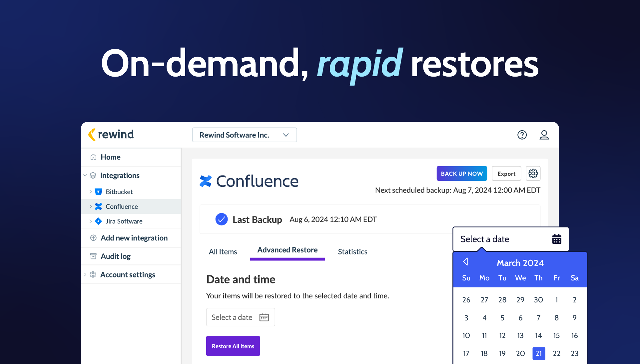Viewport: 640px width, 364px height.
Task: Click the Bitbucket icon in sidebar
Action: coord(98,192)
